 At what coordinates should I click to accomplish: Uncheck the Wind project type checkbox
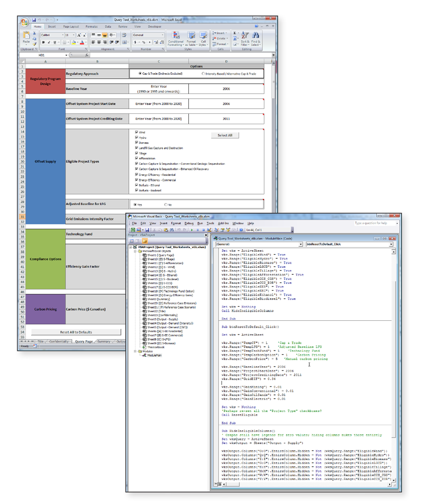(136, 132)
